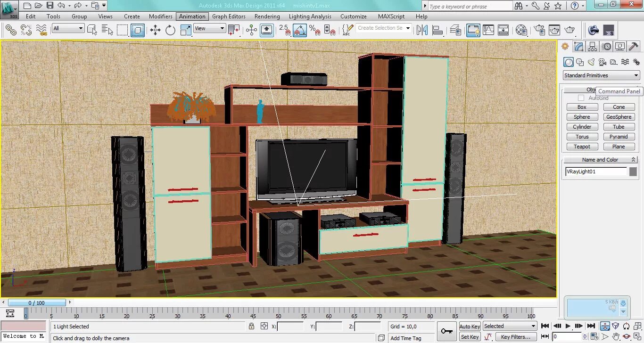Open the Standard Primitives dropdown
Viewport: 644px width, 343px height.
click(x=601, y=75)
